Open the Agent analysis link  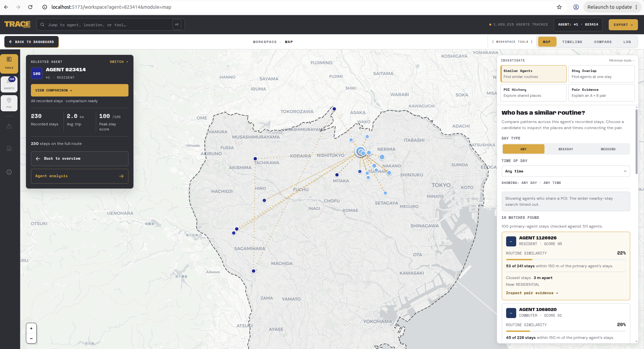[x=80, y=176]
